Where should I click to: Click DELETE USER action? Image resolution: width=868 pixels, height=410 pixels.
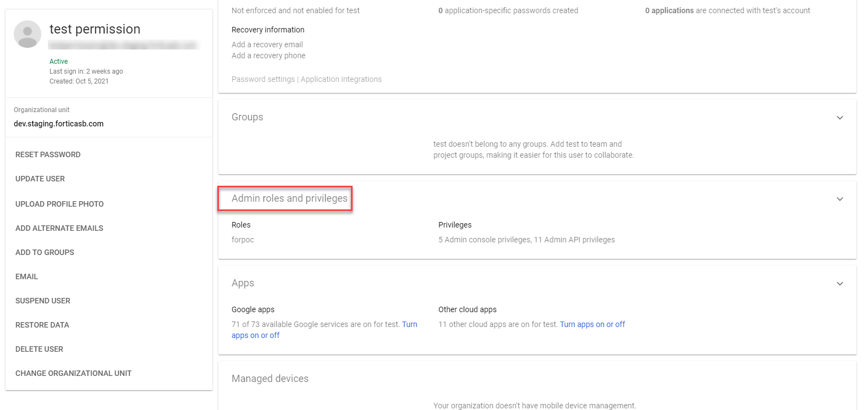[x=39, y=349]
